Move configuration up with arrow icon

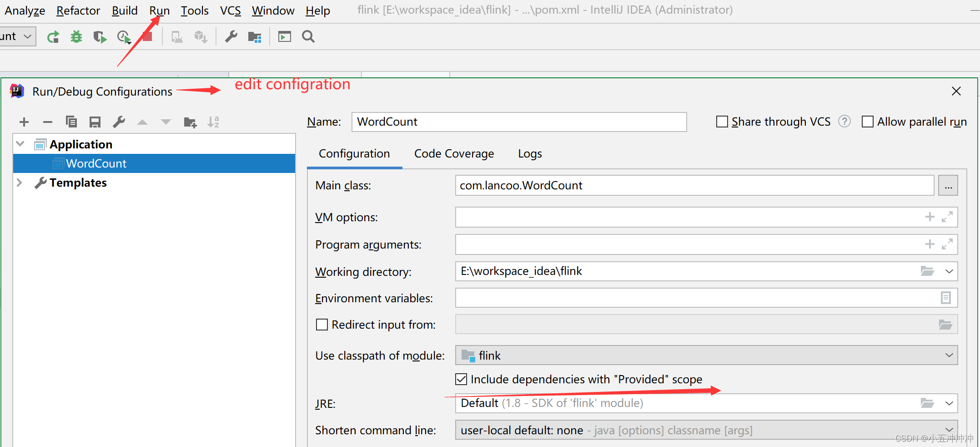coord(142,122)
